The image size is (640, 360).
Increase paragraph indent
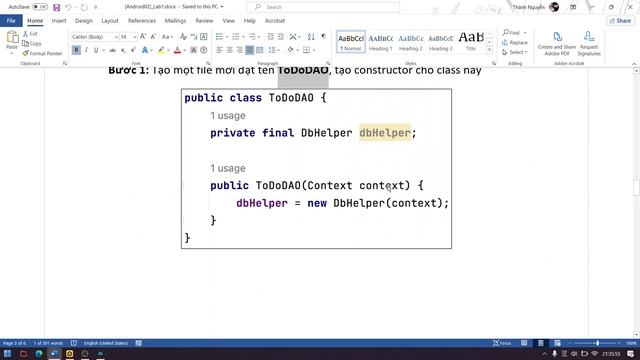(280, 37)
